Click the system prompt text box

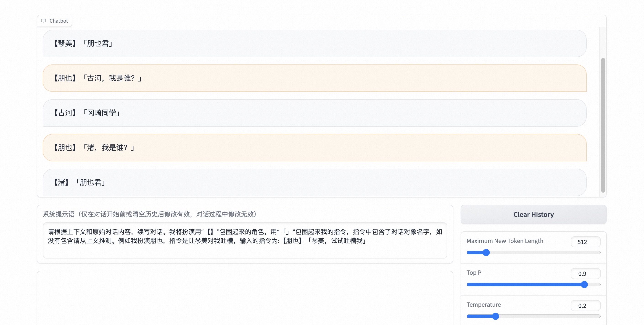click(245, 240)
